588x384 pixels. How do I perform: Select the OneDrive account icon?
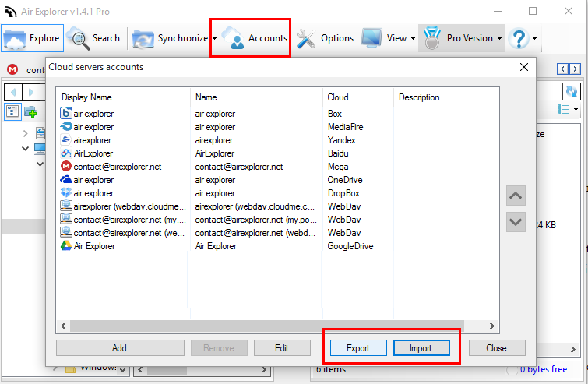point(65,180)
